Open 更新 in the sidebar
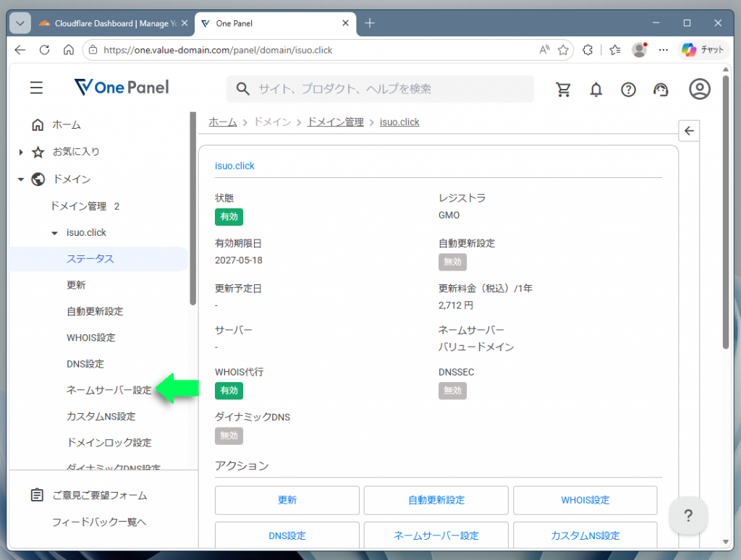Screen dimensions: 741x560 click(76, 286)
